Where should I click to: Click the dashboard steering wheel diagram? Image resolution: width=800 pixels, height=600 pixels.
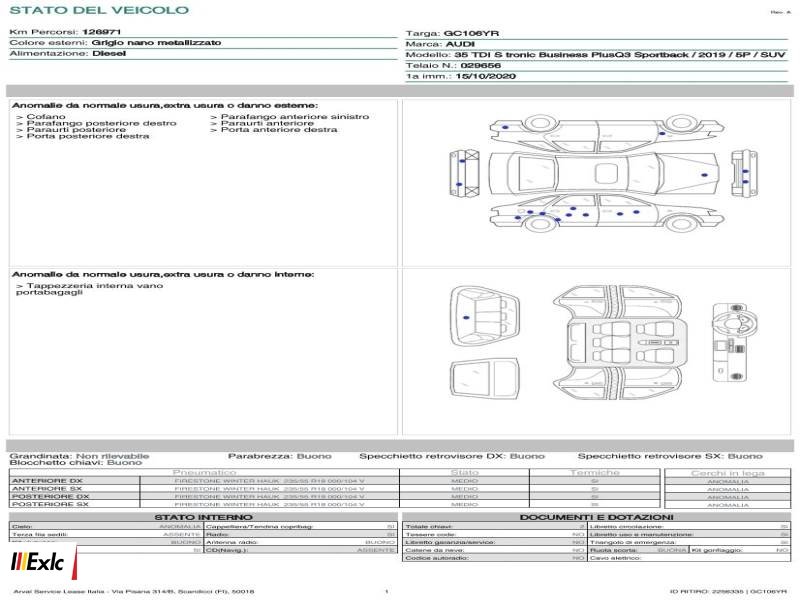[734, 342]
